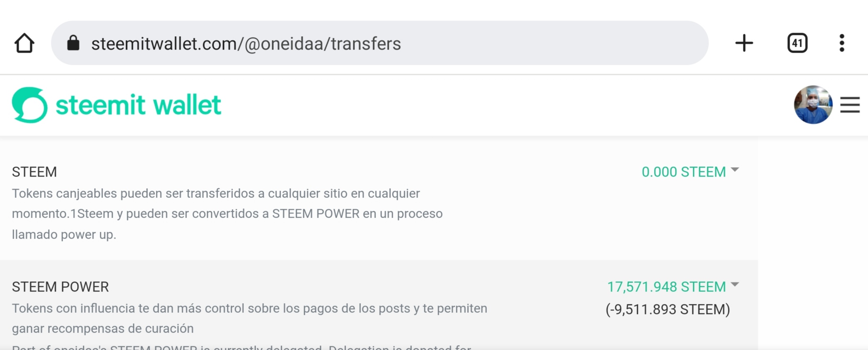The width and height of the screenshot is (868, 350).
Task: Open a new browser tab with plus icon
Action: click(744, 43)
